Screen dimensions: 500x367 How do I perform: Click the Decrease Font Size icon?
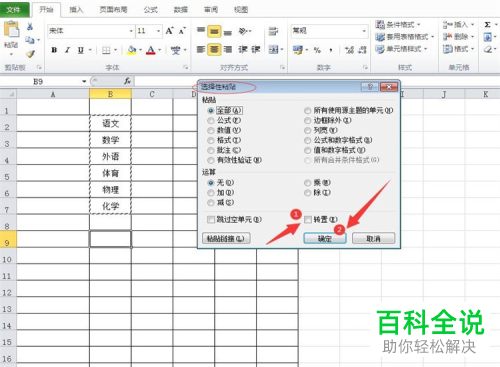coord(182,31)
